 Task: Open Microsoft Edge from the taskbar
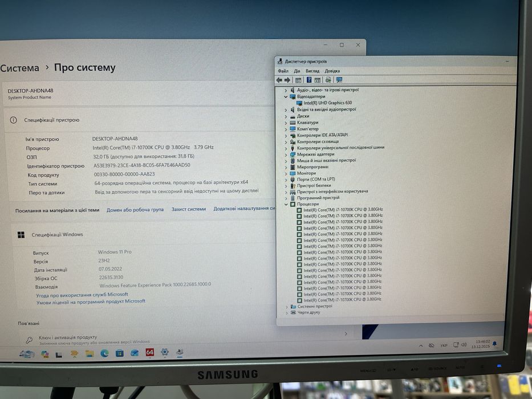104,353
